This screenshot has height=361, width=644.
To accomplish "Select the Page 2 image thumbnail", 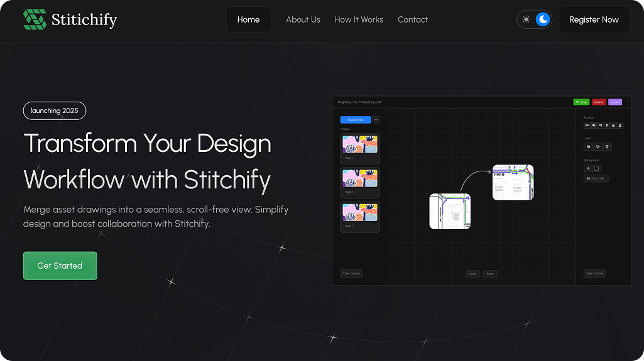I will pos(359,181).
